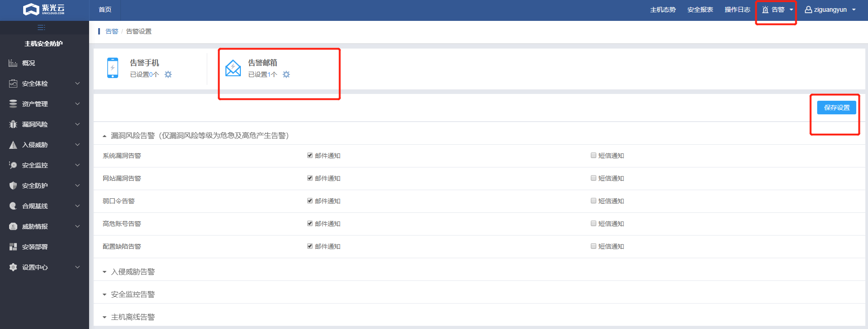
Task: Enable 高危账号告警 短信通知 checkbox
Action: (594, 223)
